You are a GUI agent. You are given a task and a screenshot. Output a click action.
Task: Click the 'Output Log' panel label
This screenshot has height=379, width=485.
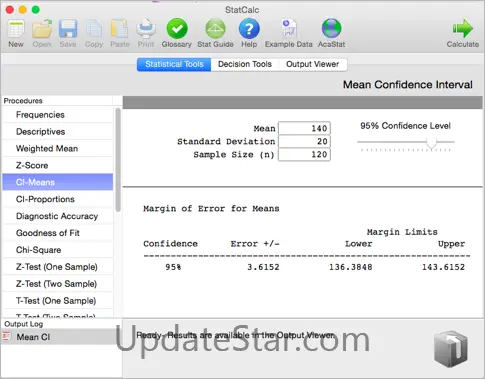24,324
